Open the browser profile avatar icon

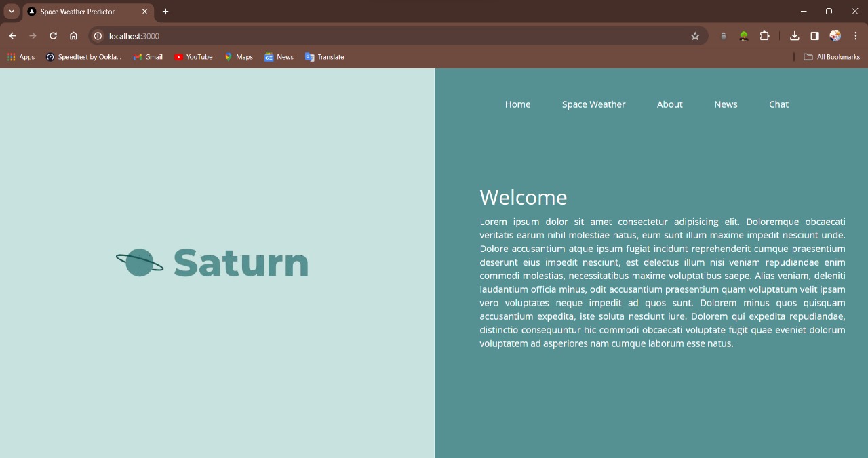(x=834, y=35)
